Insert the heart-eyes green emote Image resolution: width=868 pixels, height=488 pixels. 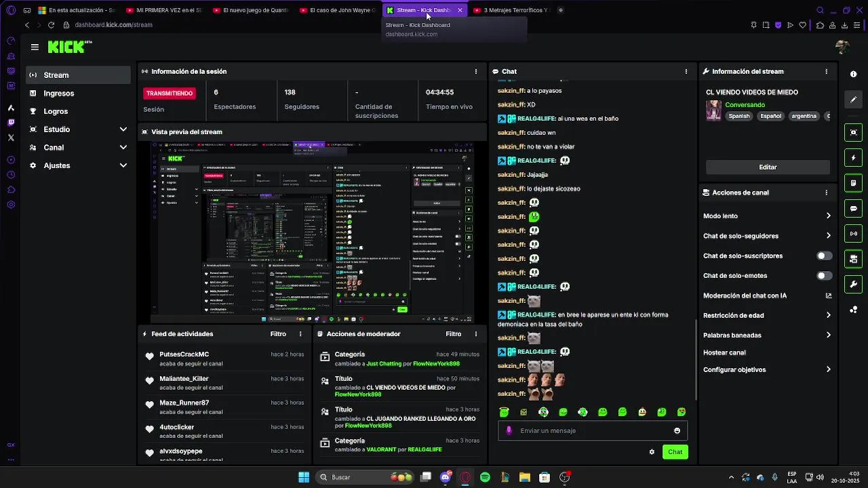coord(682,412)
